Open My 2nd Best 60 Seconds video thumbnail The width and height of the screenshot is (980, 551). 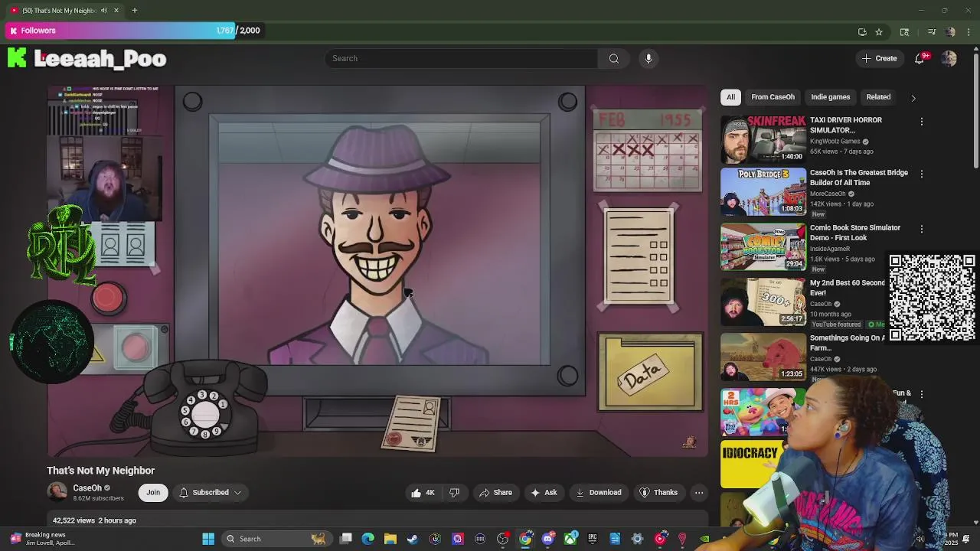tap(763, 302)
